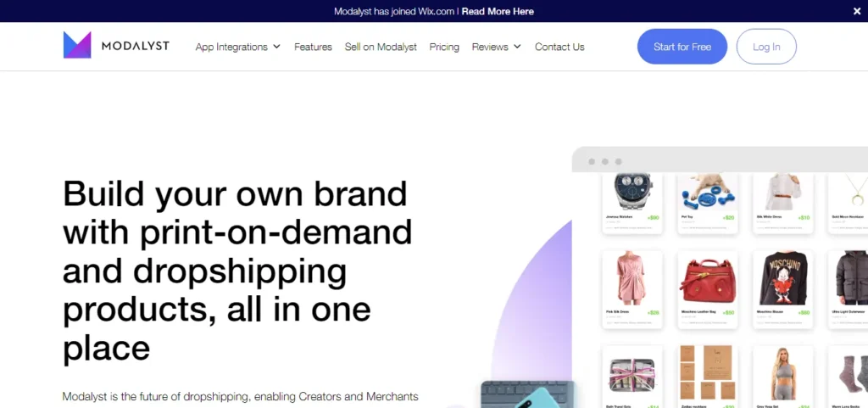Click the Log In button
The height and width of the screenshot is (408, 868).
pos(766,47)
